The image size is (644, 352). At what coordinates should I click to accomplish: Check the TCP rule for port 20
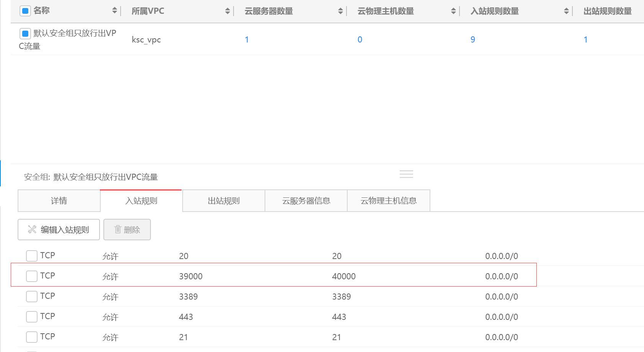coord(32,256)
